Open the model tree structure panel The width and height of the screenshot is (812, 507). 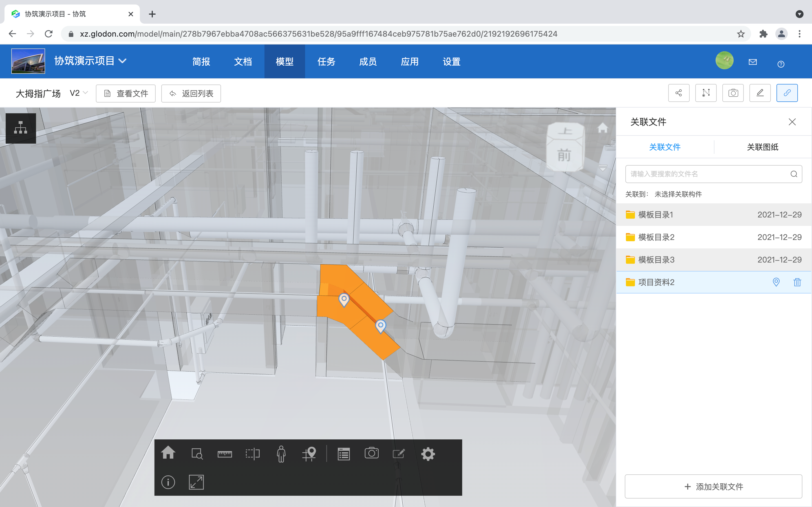click(21, 128)
